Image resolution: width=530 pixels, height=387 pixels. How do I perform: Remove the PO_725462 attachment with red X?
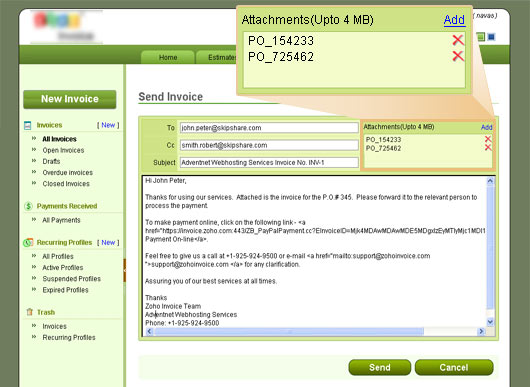tap(487, 148)
